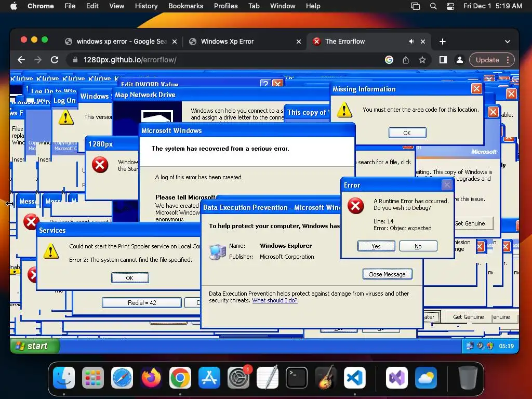Click the help question button in Edit DWORD Value
The height and width of the screenshot is (399, 532).
(x=265, y=84)
